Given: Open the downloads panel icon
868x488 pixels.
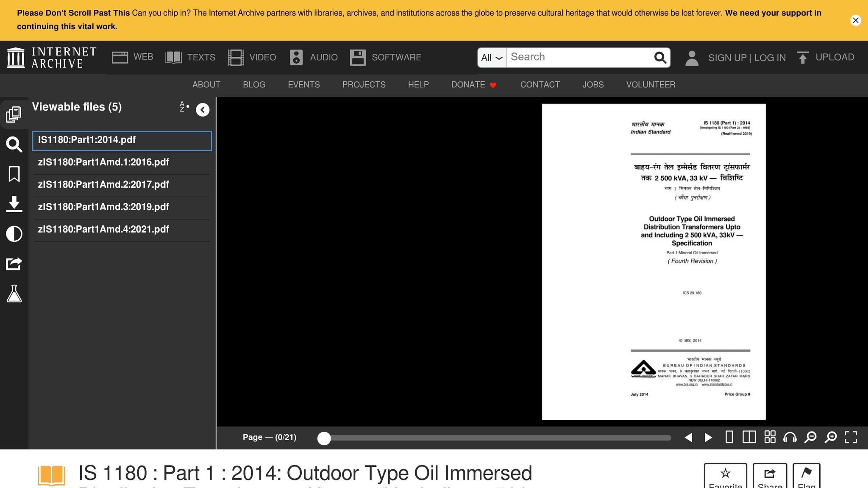Looking at the screenshot, I should pyautogui.click(x=14, y=204).
